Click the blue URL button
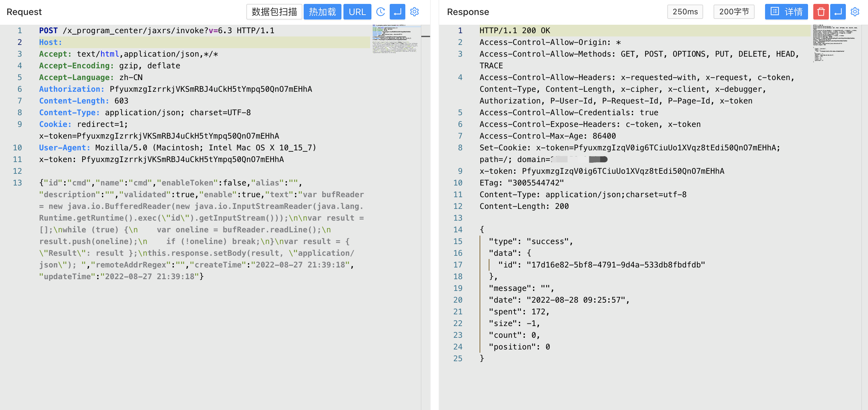This screenshot has width=868, height=410. 357,12
